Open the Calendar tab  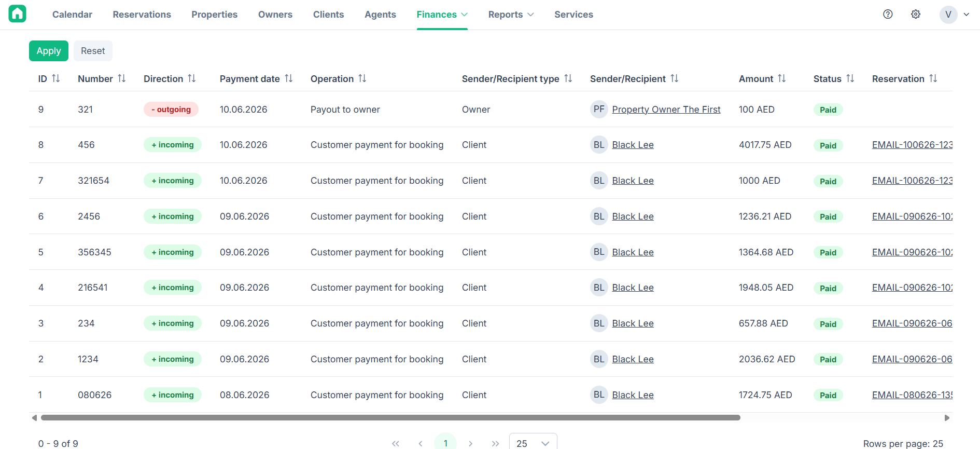72,15
